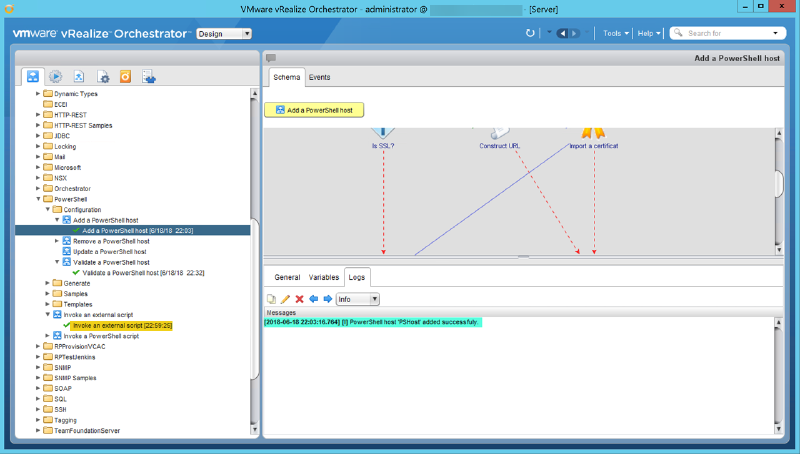The height and width of the screenshot is (454, 800).
Task: Open the workflow runs view icon
Action: (56, 77)
